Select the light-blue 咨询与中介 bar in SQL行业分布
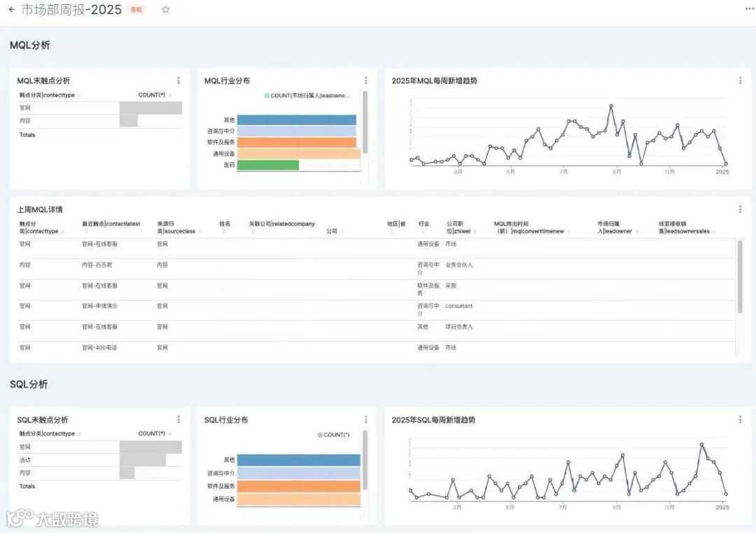756x533 pixels. [x=298, y=473]
